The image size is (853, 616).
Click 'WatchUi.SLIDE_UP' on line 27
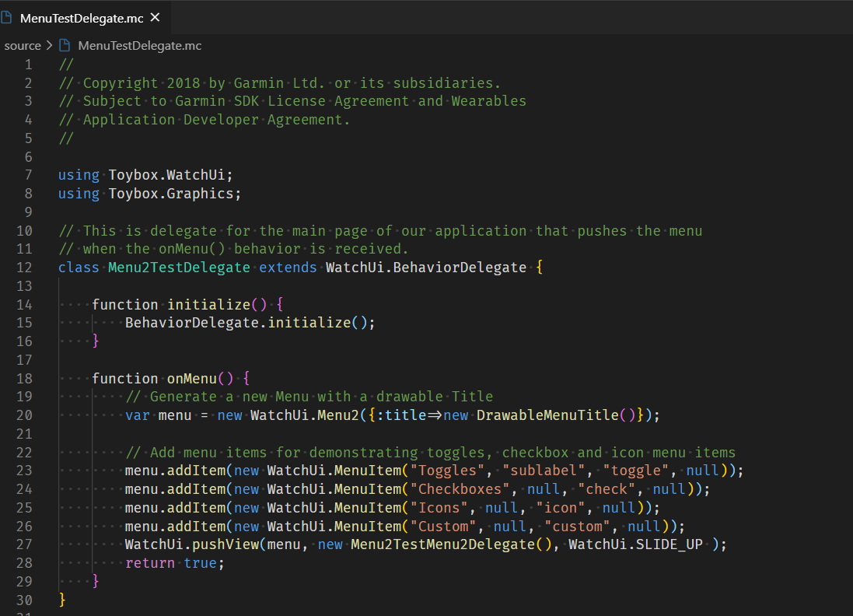click(x=635, y=544)
